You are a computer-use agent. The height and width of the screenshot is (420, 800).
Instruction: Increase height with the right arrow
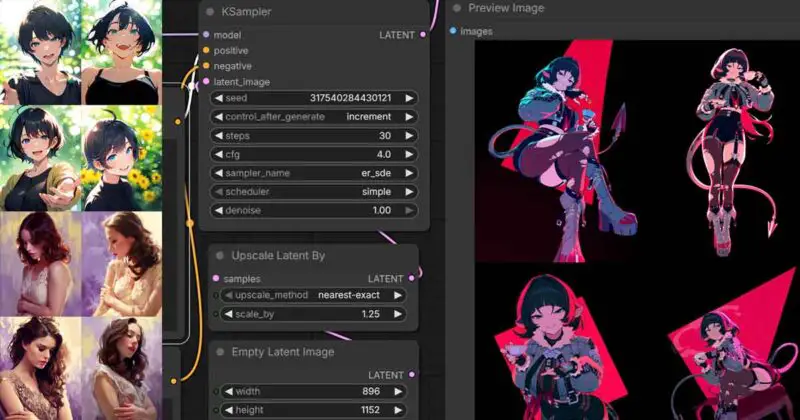pyautogui.click(x=398, y=410)
